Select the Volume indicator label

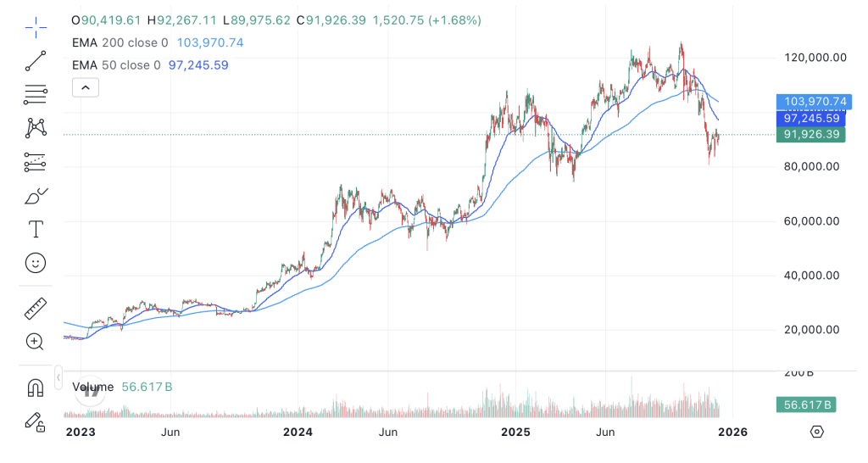click(x=93, y=387)
